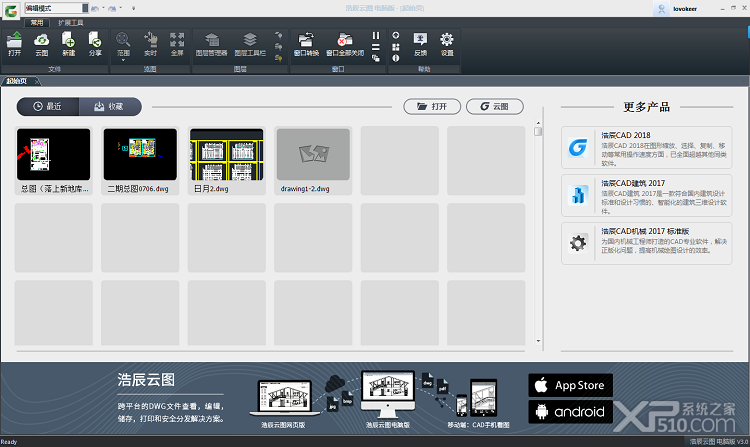
Task: Click the recent files scrollbar down arrow
Action: point(538,341)
